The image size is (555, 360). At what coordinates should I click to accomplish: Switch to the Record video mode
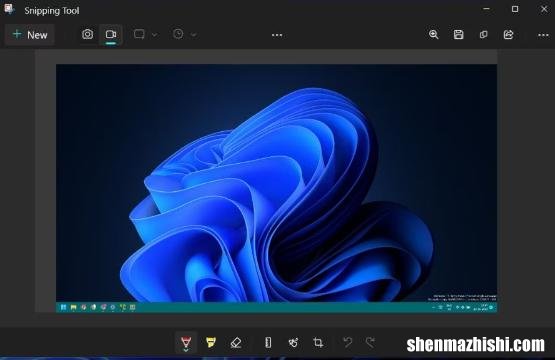pyautogui.click(x=111, y=34)
